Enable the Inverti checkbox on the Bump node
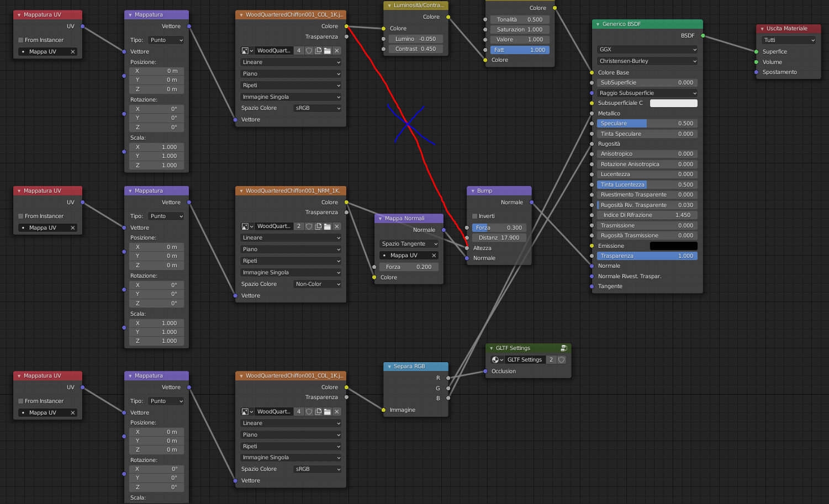829x504 pixels. point(474,216)
